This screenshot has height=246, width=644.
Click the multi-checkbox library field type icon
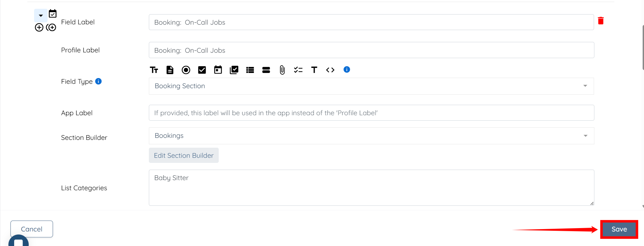pyautogui.click(x=234, y=70)
